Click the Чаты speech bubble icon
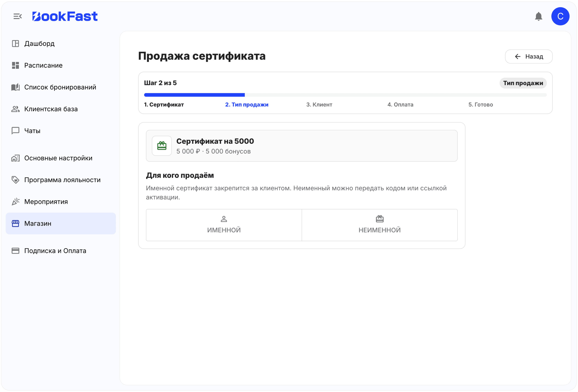This screenshot has width=578, height=392. pyautogui.click(x=15, y=131)
